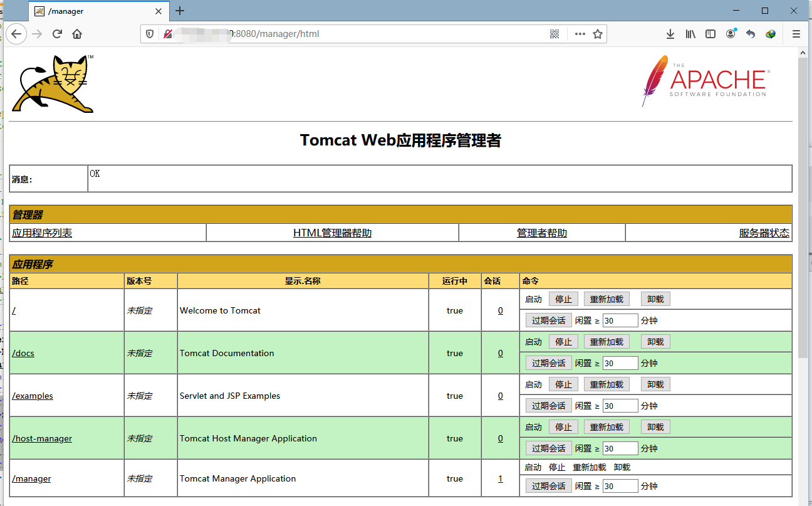Screen dimensions: 812x506
Task: Reload /host-manager with 重新加载 button
Action: pos(606,427)
